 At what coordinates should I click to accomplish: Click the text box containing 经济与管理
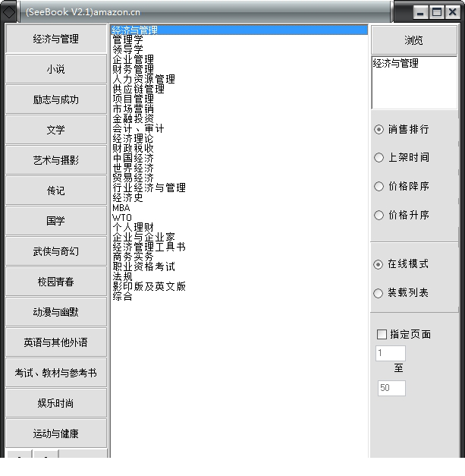414,82
